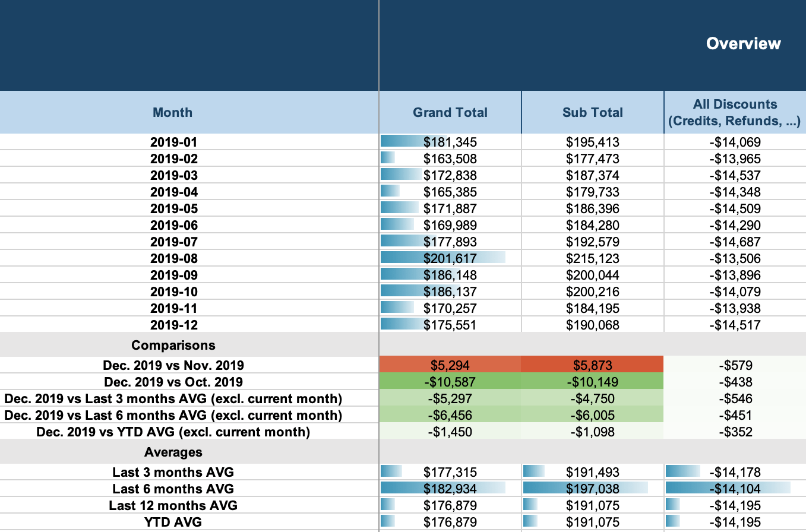Screen dimensions: 806x532
Task: Click the red $5,294 comparison cell
Action: coord(450,365)
